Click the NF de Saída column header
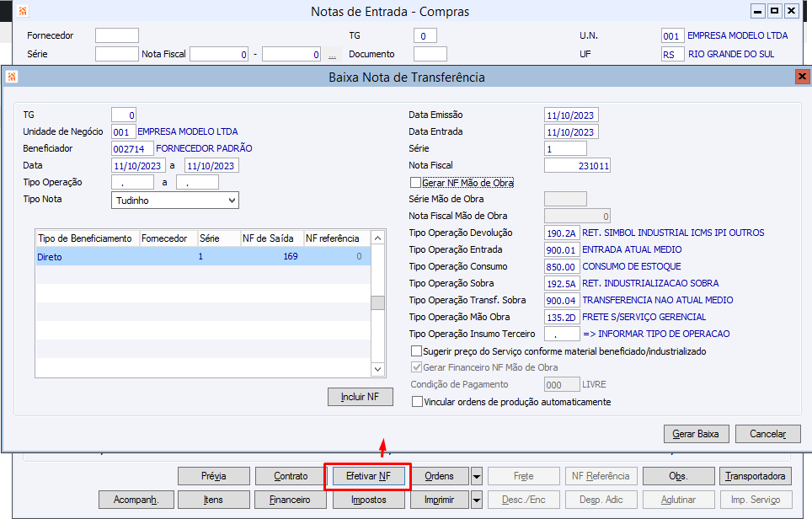812x519 pixels. point(271,238)
